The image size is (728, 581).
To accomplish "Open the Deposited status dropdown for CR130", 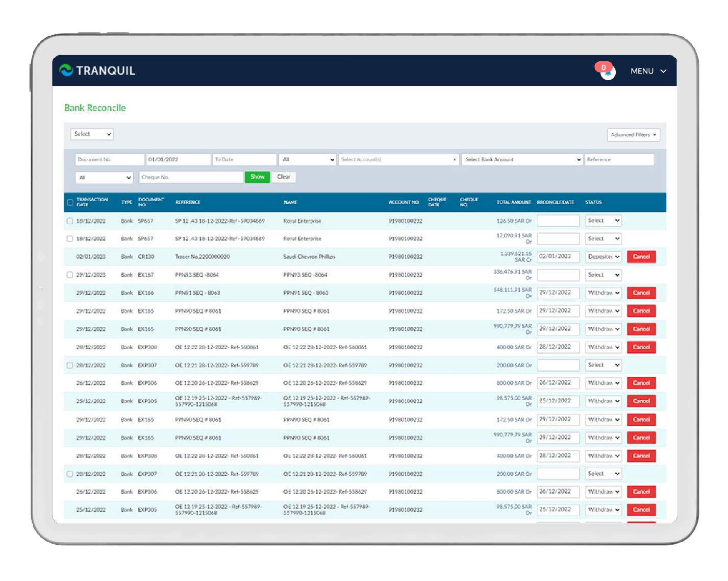I will coord(603,256).
